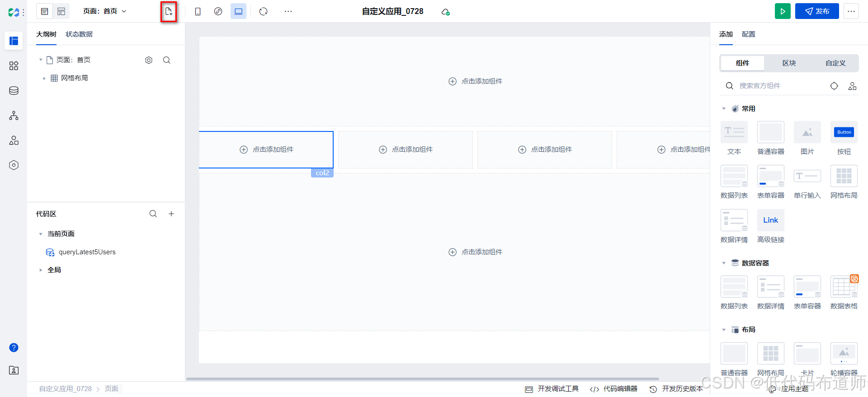Select the desktop PC preview mode

238,11
